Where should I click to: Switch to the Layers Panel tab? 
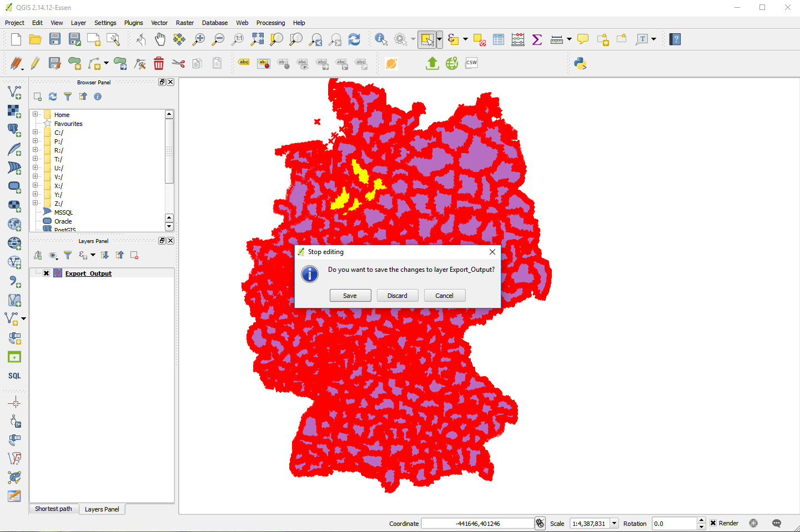coord(102,509)
